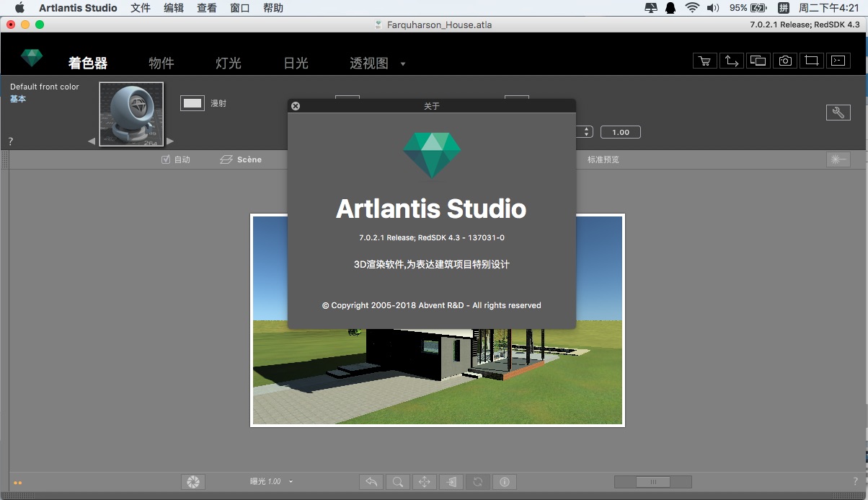Click the laser sparkle icon

tap(838, 159)
